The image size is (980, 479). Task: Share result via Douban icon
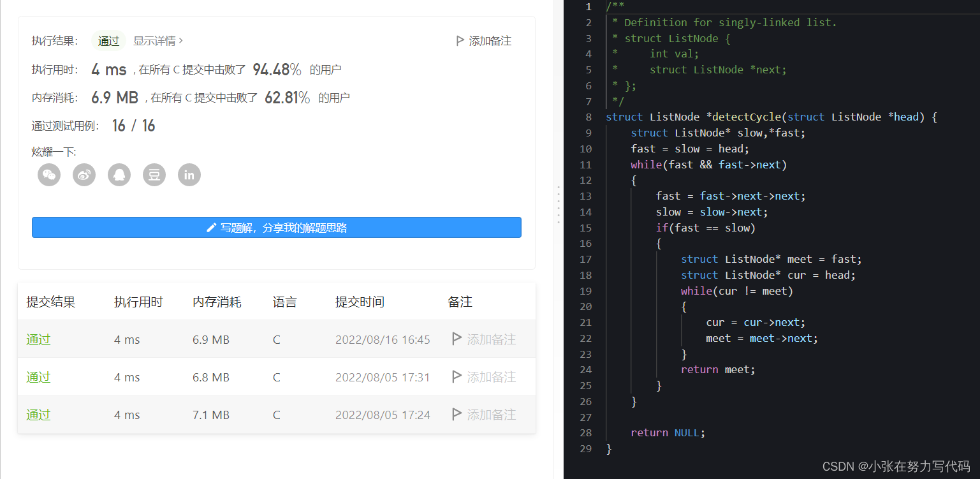(154, 174)
